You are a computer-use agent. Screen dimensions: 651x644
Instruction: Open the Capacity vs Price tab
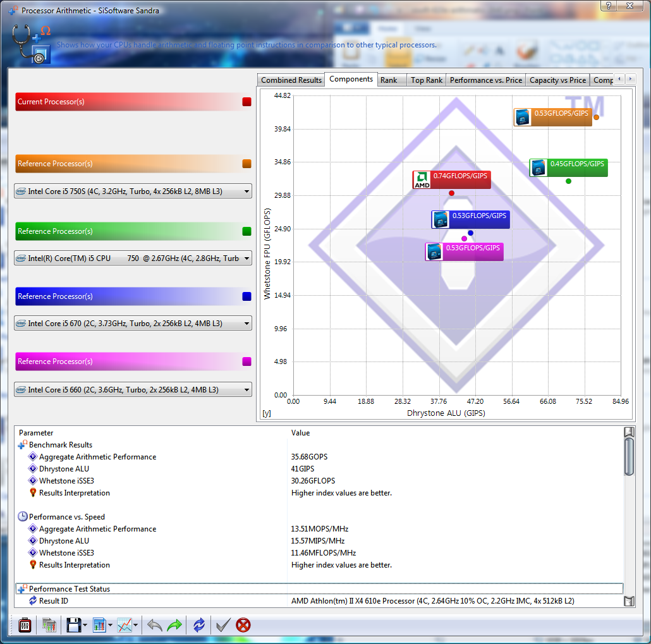557,80
